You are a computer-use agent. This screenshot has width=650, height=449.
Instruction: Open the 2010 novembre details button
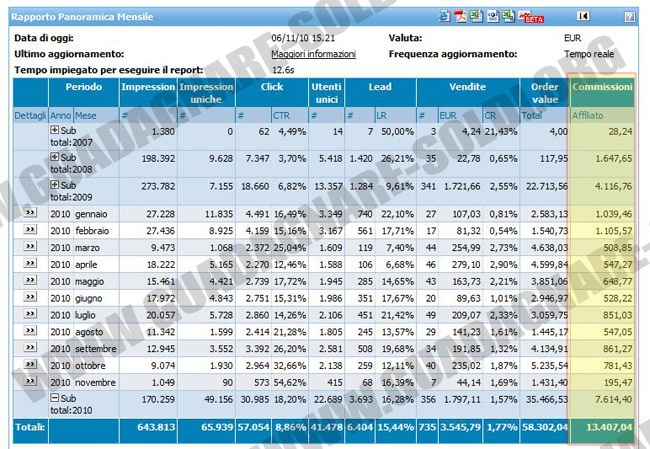(x=30, y=381)
